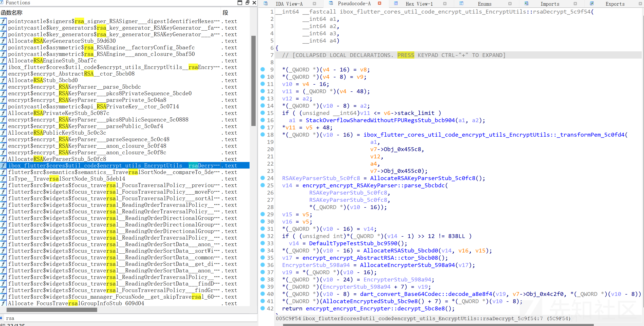644x326 pixels.
Task: Close the Hex View-1 tab
Action: pos(445,4)
